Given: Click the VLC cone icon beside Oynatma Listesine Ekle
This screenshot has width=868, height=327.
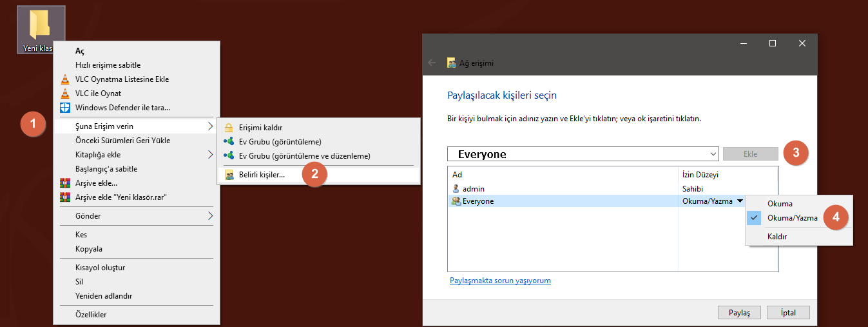Looking at the screenshot, I should [64, 79].
